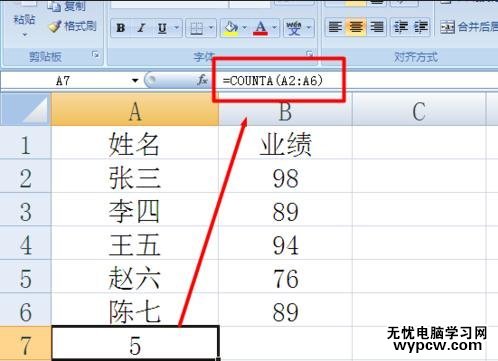
Task: Toggle italic formatting with the I button
Action: (141, 28)
